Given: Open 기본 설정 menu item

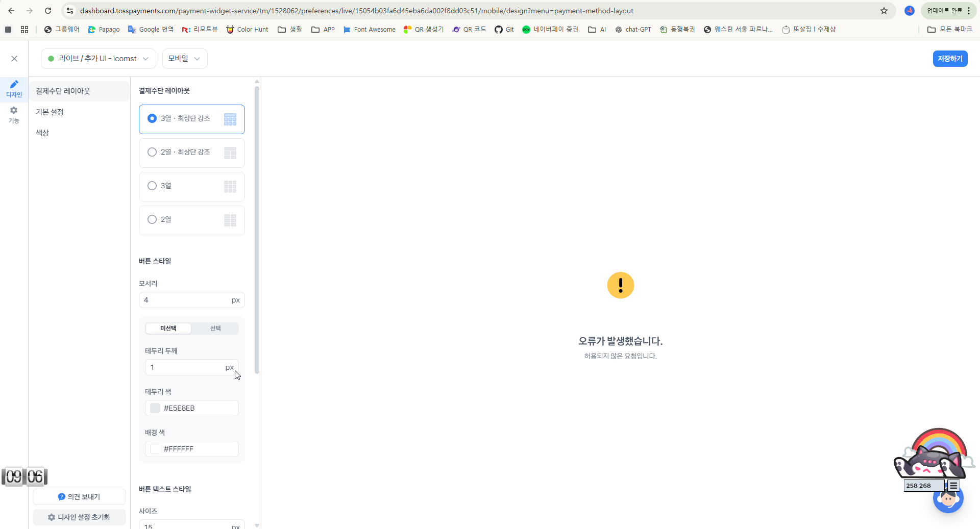Looking at the screenshot, I should 79,112.
